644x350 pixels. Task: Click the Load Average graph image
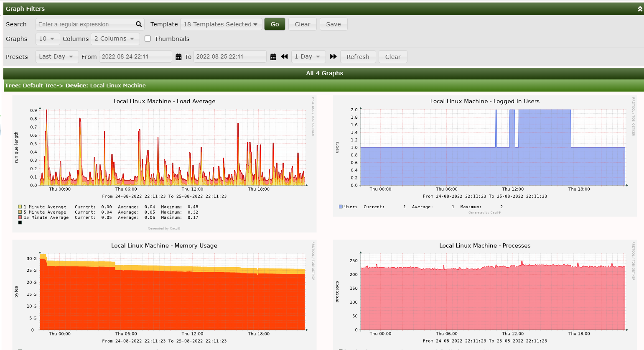[x=164, y=164]
